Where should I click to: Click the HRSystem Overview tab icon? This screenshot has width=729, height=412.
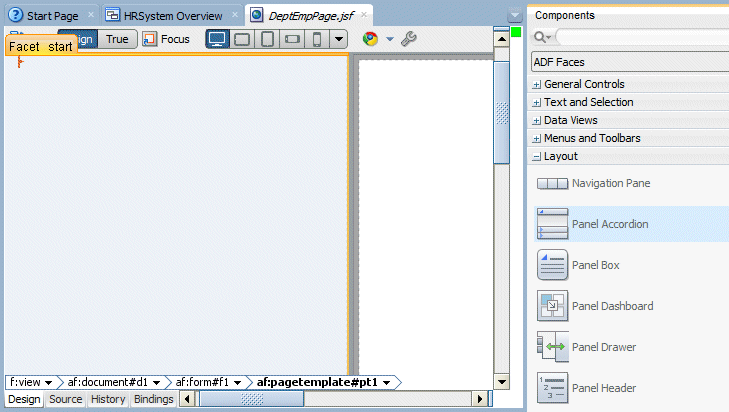tap(112, 15)
